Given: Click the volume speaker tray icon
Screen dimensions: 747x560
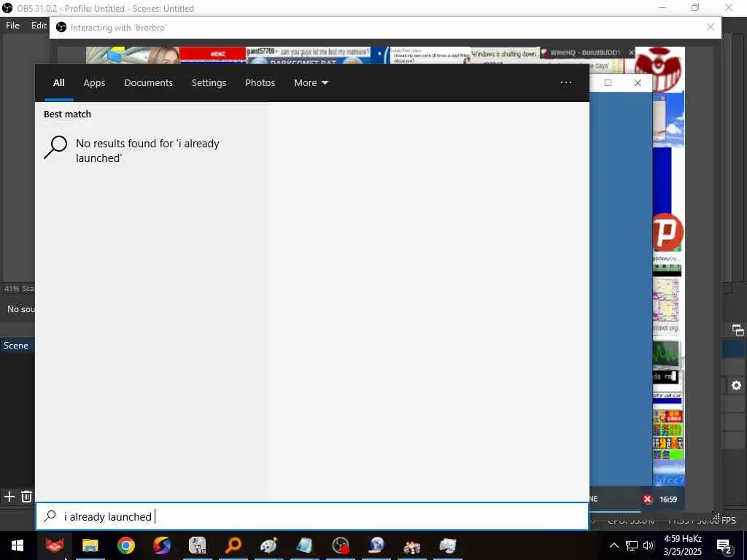Looking at the screenshot, I should [x=648, y=545].
